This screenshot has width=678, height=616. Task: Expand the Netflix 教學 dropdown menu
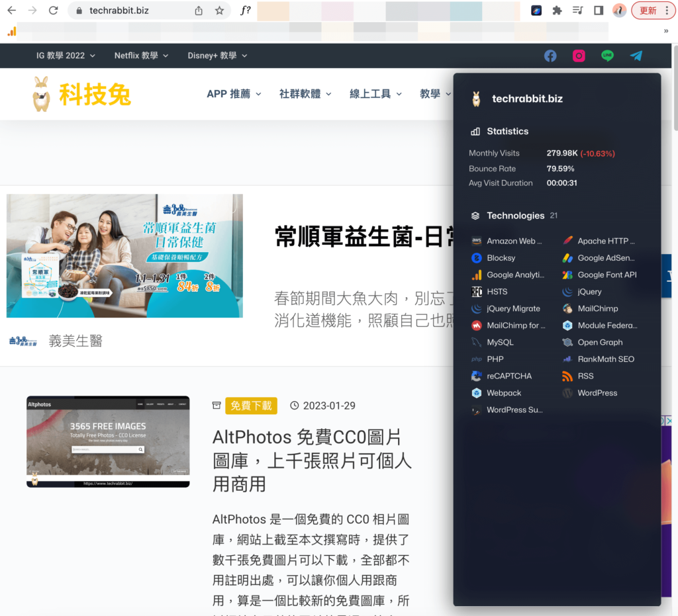click(141, 56)
